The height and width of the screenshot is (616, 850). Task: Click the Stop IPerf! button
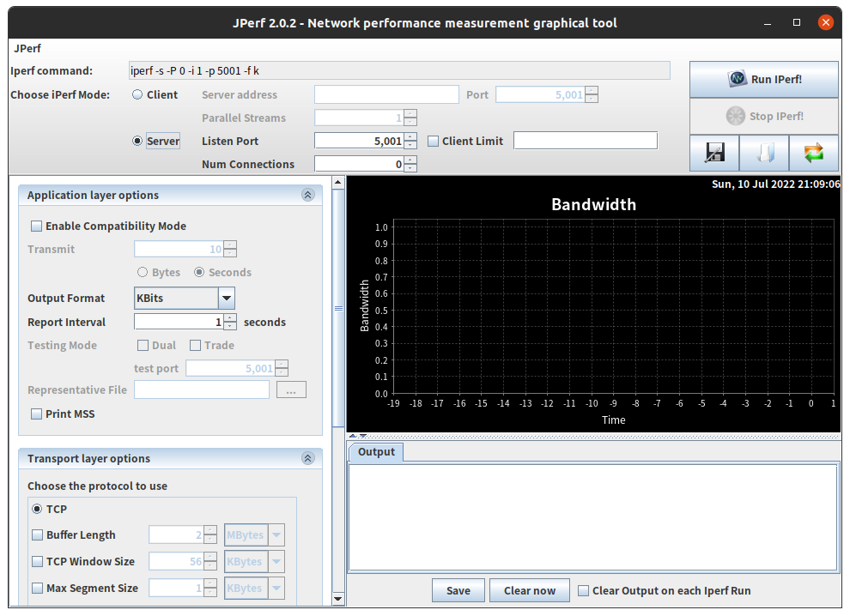[764, 116]
